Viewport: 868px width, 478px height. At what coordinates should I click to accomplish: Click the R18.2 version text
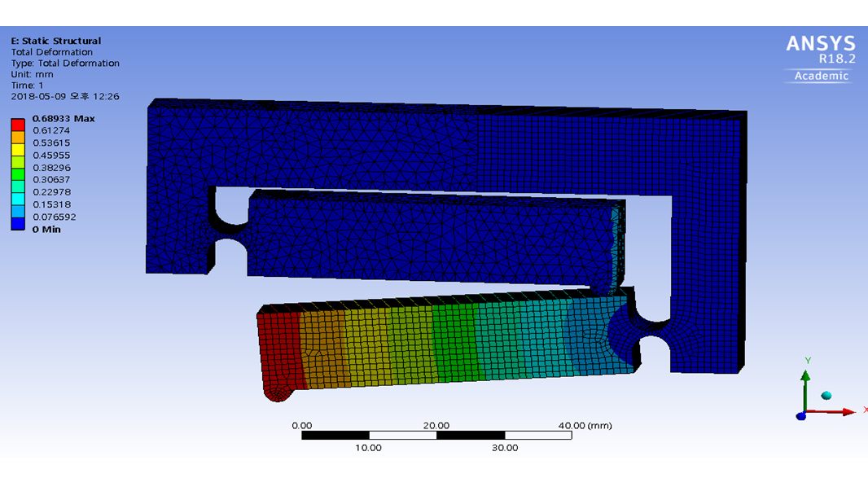click(837, 59)
